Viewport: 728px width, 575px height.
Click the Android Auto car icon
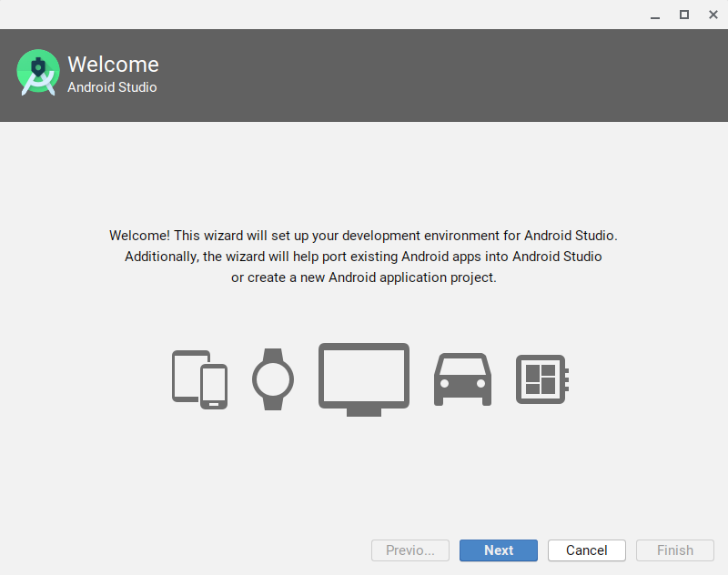tap(462, 379)
